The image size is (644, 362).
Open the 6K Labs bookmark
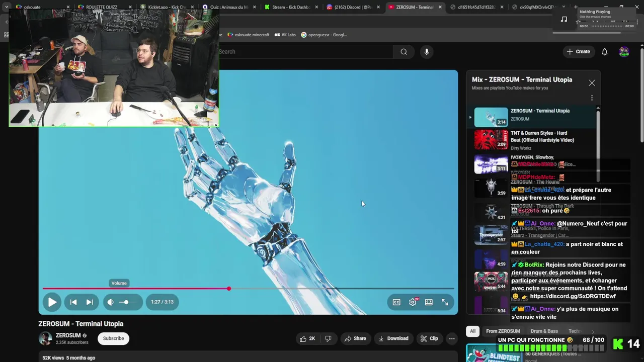click(x=285, y=35)
